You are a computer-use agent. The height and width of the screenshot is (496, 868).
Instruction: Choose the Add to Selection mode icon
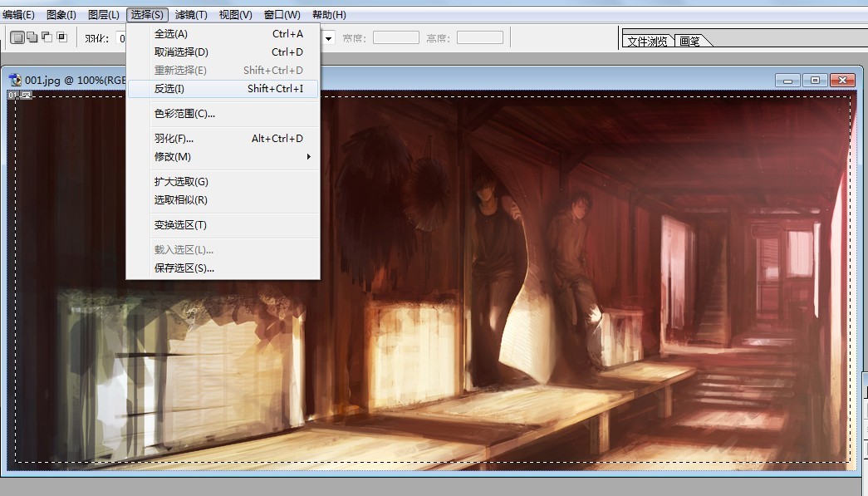[x=32, y=37]
